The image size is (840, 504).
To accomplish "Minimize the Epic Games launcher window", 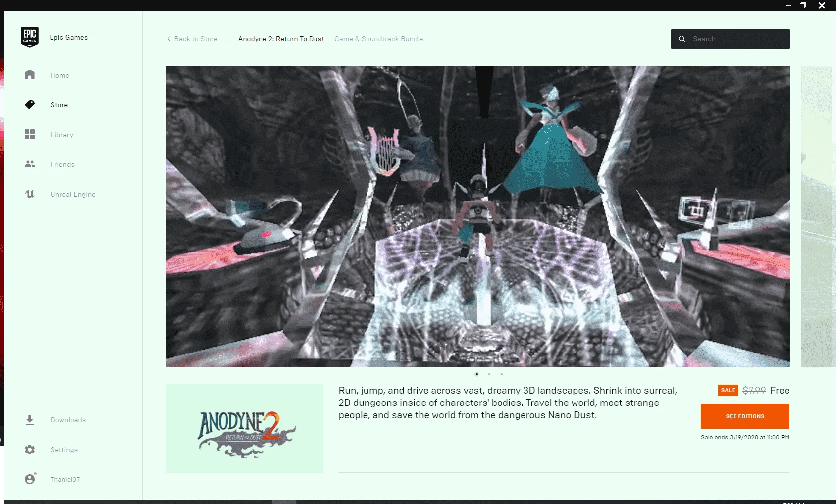I will coord(788,5).
